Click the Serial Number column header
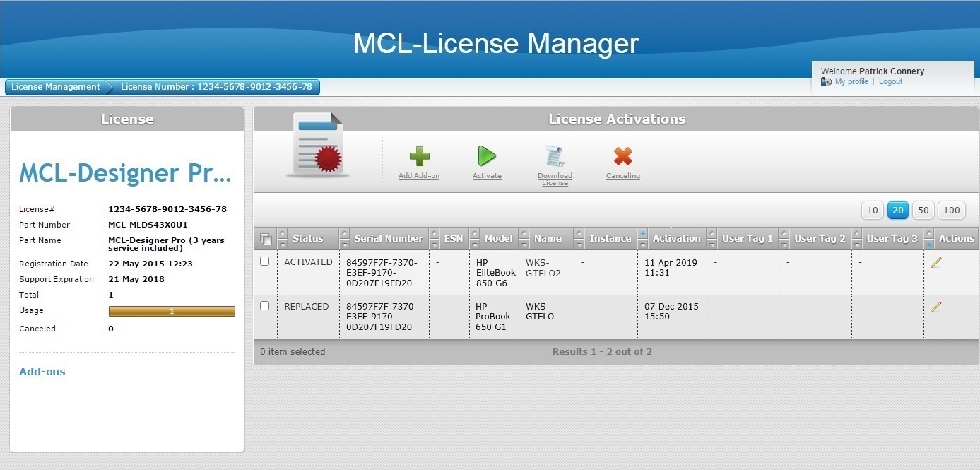This screenshot has width=980, height=470. pos(389,239)
